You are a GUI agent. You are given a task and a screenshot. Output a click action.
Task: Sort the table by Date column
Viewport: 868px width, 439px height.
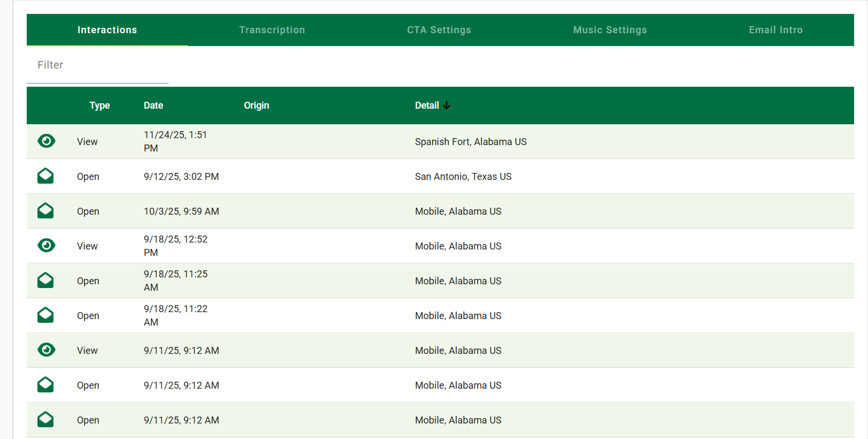153,105
